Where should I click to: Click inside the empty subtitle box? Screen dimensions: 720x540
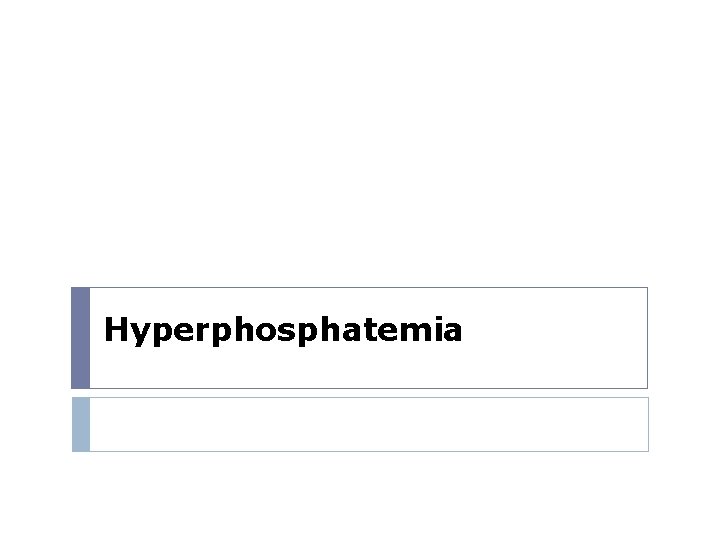[x=369, y=424]
